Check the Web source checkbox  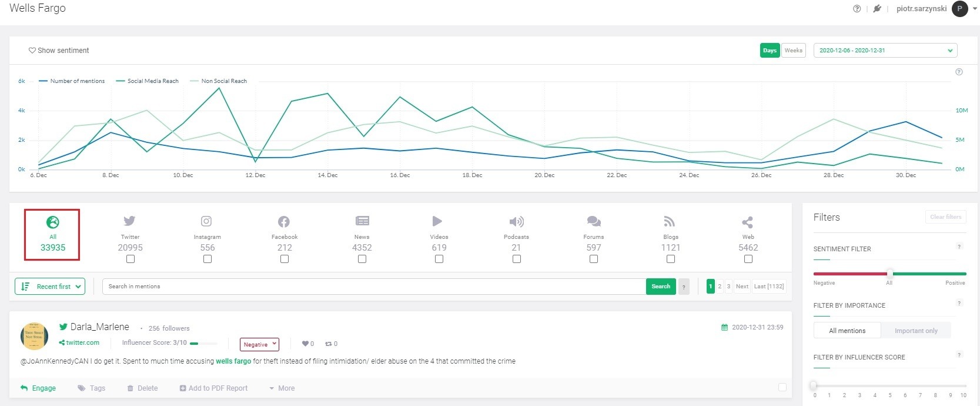click(748, 259)
